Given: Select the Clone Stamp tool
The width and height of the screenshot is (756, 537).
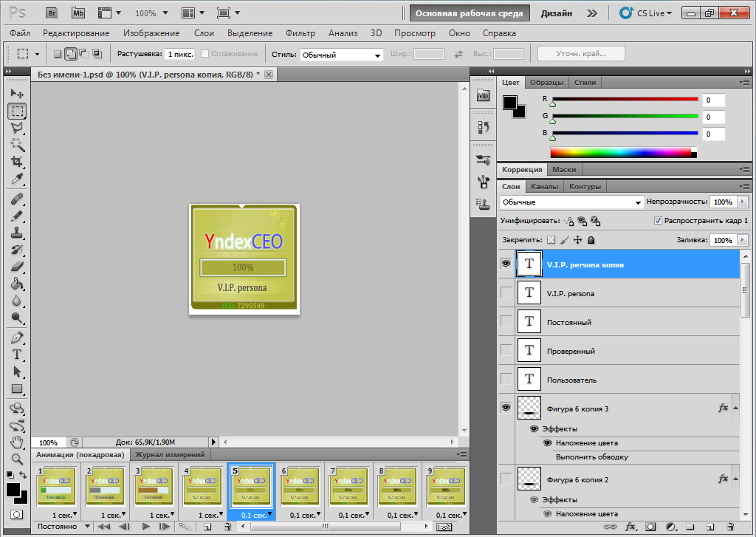Looking at the screenshot, I should 16,232.
